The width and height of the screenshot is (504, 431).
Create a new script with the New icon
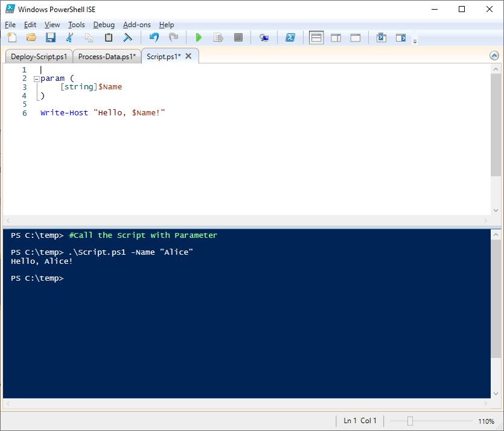11,37
